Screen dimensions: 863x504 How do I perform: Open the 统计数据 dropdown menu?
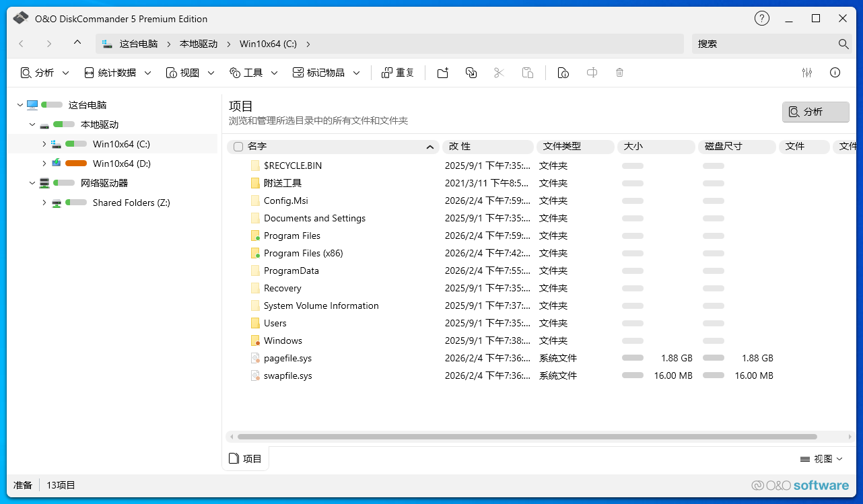117,73
